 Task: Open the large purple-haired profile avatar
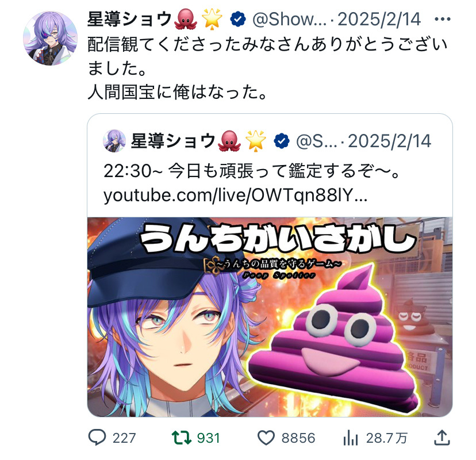point(51,39)
